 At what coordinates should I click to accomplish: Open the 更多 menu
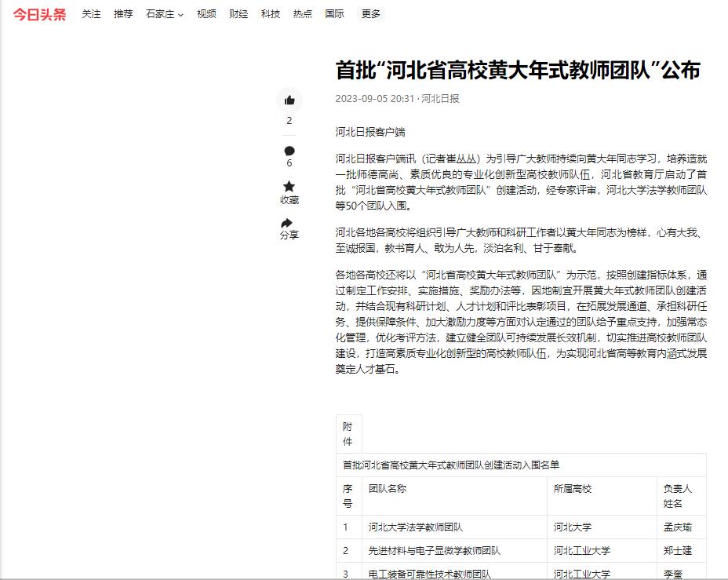[x=371, y=14]
